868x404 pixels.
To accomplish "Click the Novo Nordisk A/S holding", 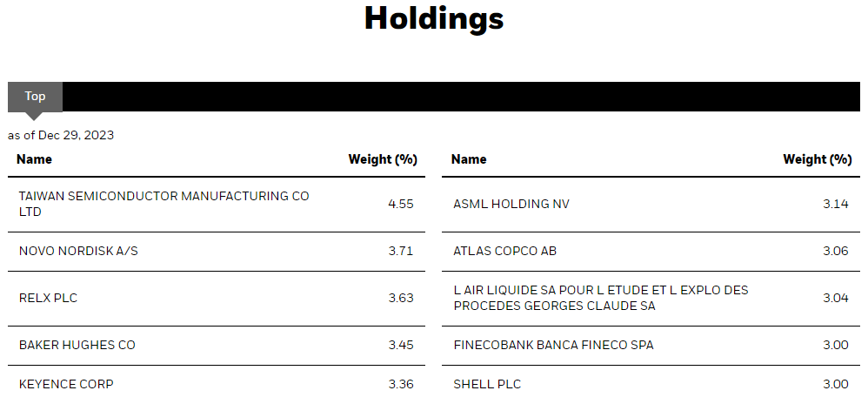I will [78, 251].
